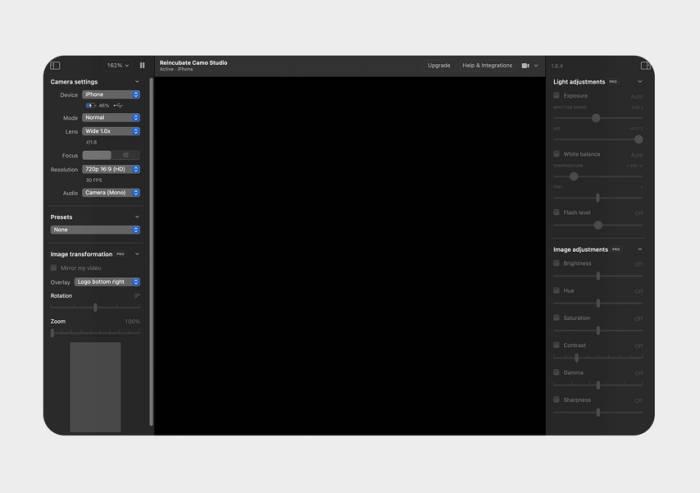Click the PRO badge next to Image adjustments
The width and height of the screenshot is (700, 493).
616,249
